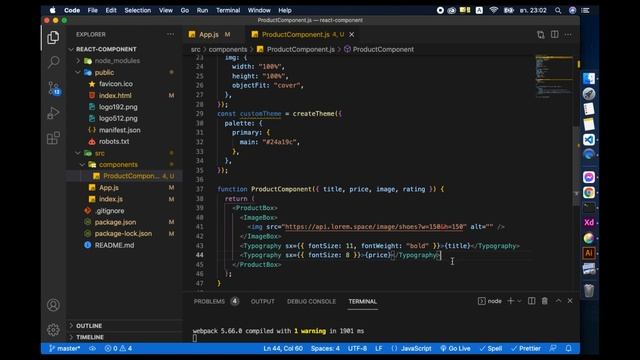The image size is (640, 360).
Task: Open the Wi-Fi menu bar icon
Action: pos(493,10)
